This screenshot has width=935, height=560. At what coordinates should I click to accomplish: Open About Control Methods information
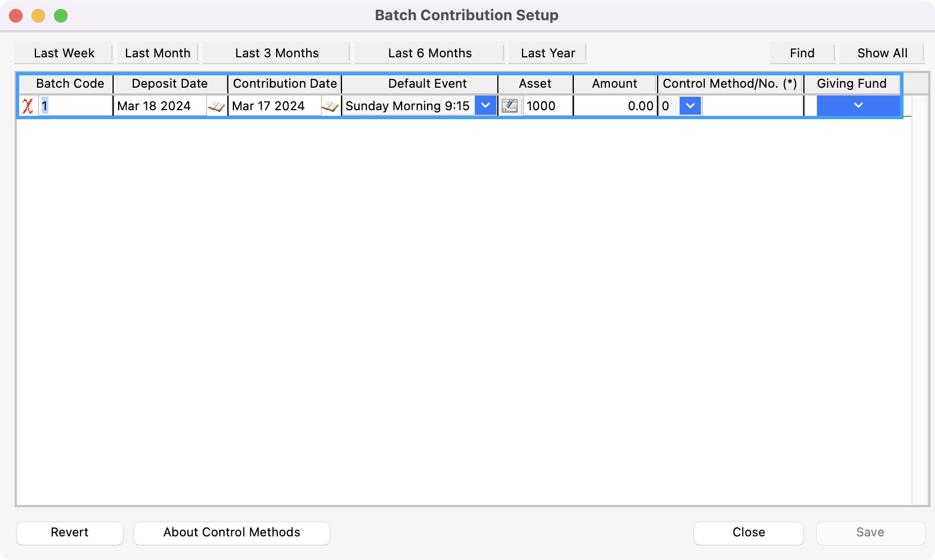tap(231, 533)
